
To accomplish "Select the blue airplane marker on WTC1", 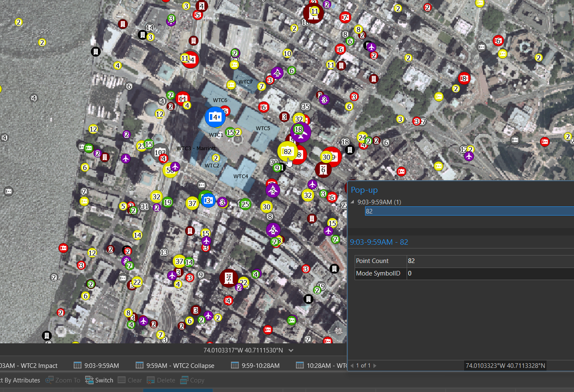I will (215, 117).
